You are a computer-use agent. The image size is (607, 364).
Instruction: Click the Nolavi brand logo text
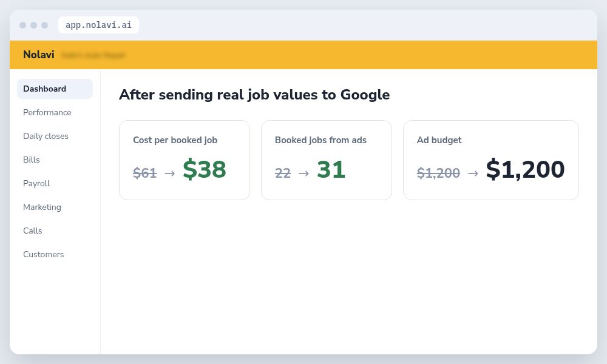click(39, 55)
